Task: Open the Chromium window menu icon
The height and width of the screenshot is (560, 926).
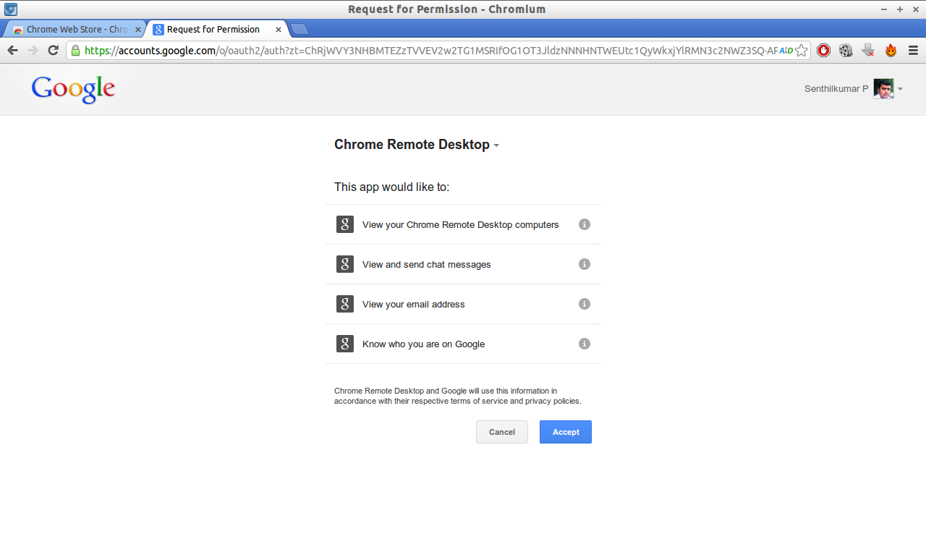Action: point(11,9)
